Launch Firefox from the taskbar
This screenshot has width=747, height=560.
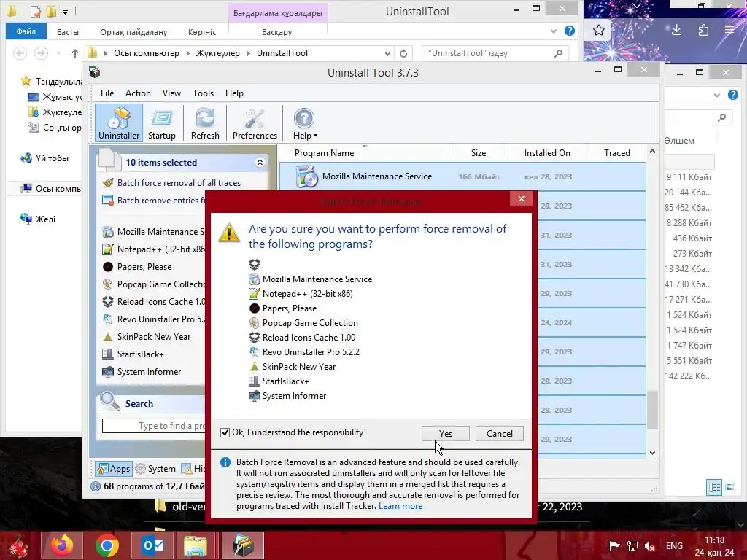[x=62, y=545]
